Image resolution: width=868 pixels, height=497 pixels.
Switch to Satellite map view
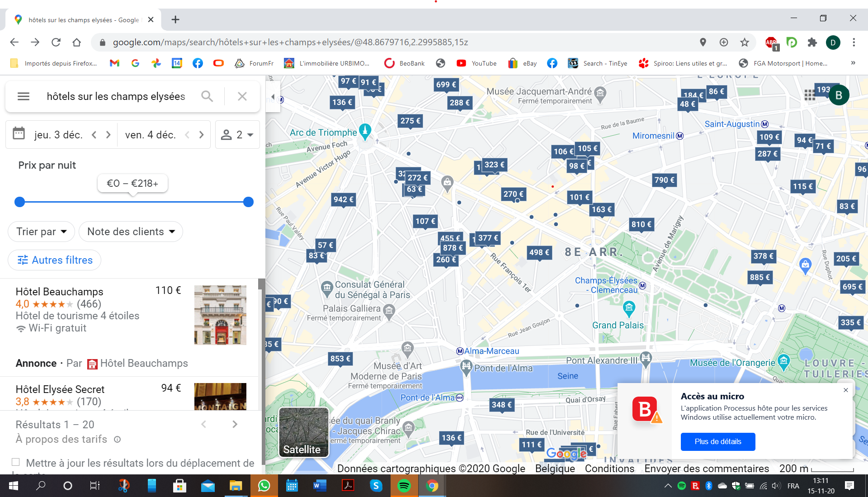pyautogui.click(x=303, y=432)
